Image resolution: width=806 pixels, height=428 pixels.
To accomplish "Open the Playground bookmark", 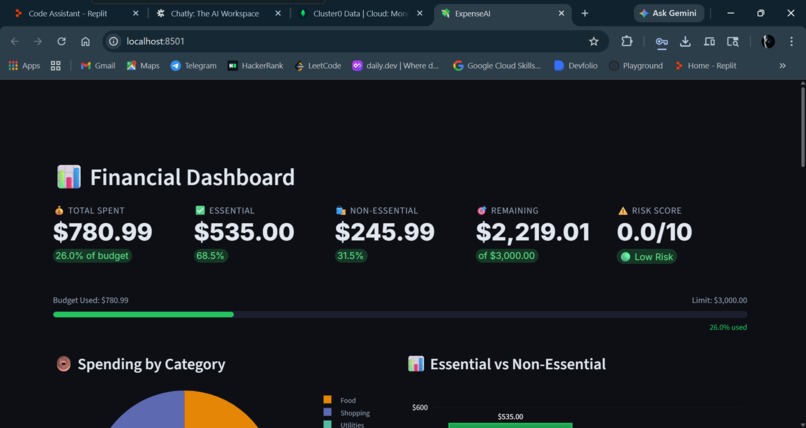I will [636, 65].
